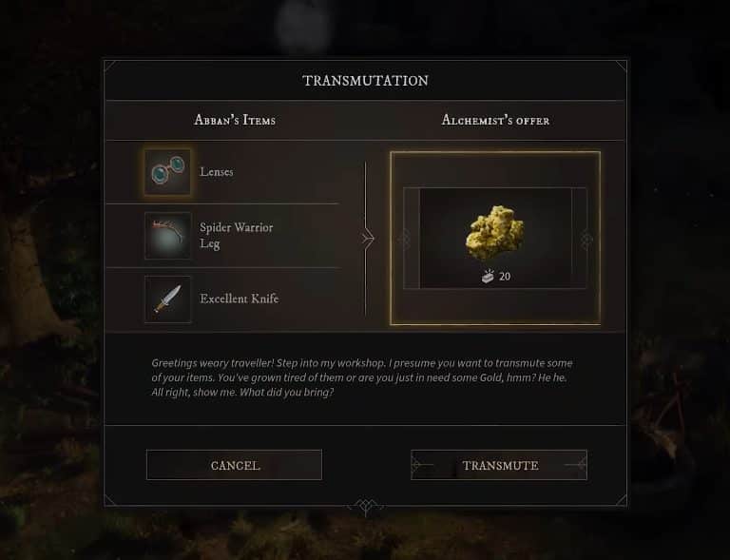Click the gold amount 20 value
The width and height of the screenshot is (730, 560).
pyautogui.click(x=505, y=277)
